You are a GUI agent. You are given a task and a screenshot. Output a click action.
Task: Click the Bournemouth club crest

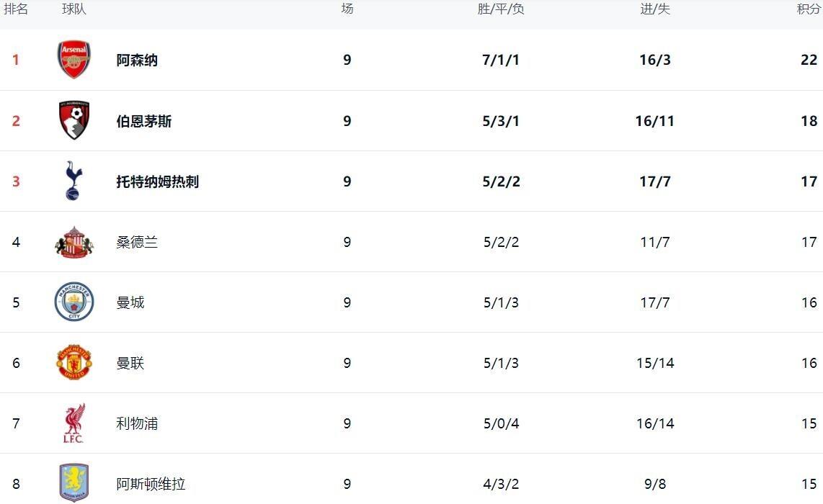point(74,120)
